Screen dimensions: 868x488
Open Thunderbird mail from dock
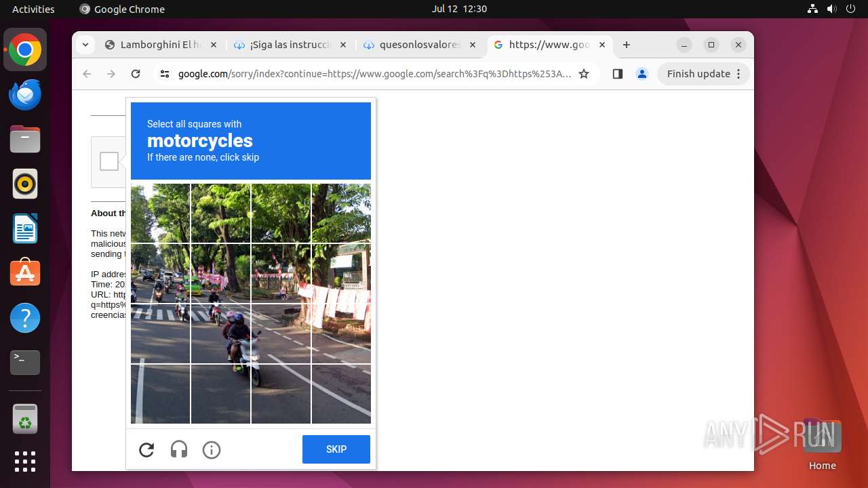click(25, 94)
